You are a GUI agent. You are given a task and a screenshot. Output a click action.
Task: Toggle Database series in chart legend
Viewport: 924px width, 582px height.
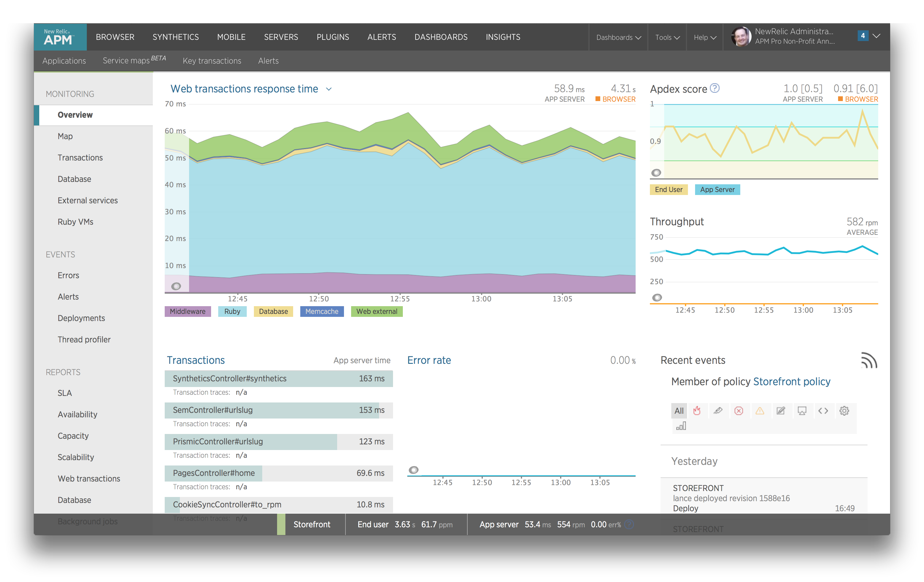click(x=273, y=311)
